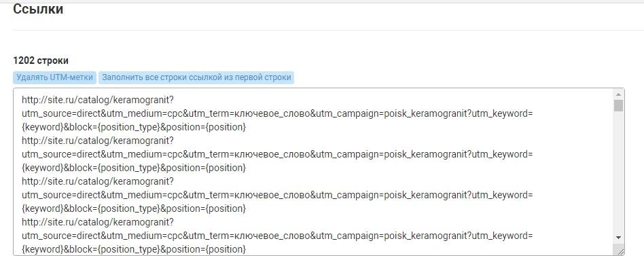Screen dimensions: 644x256
Task: Click the second {keyword}&block={position_type} line
Action: tap(134, 168)
